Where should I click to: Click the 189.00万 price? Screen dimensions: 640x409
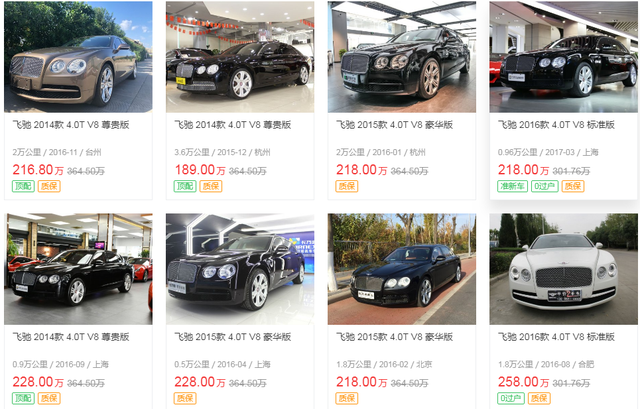[200, 169]
